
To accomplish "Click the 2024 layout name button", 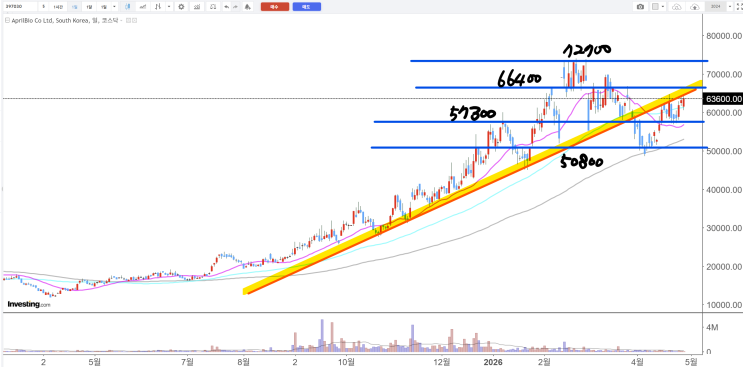I will tap(715, 7).
